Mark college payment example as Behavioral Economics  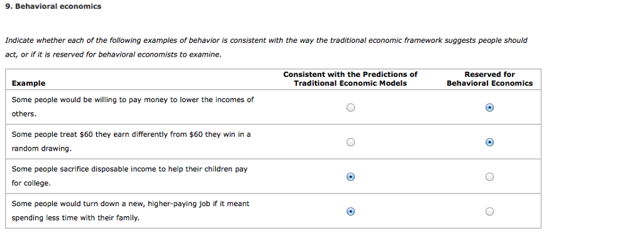[489, 176]
